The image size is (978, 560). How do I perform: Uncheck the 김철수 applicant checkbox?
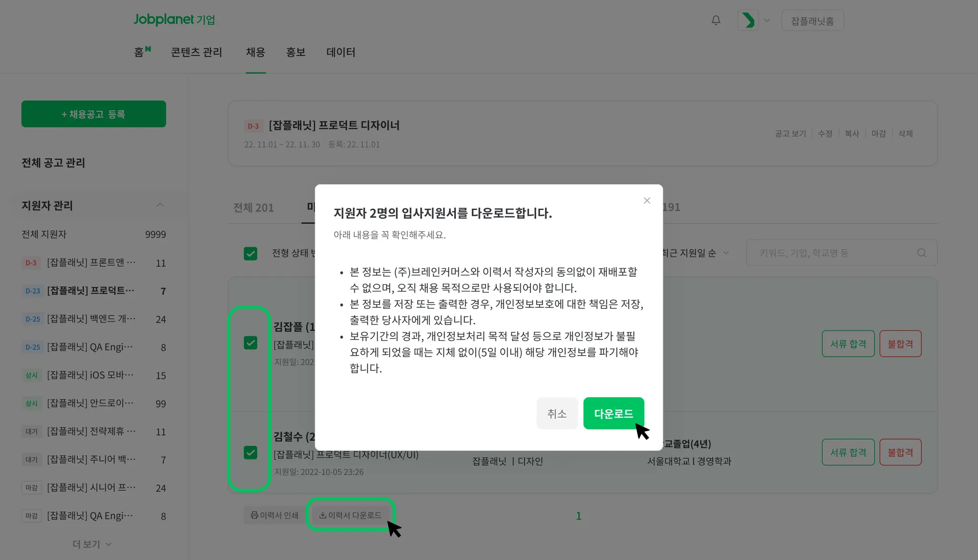tap(250, 453)
